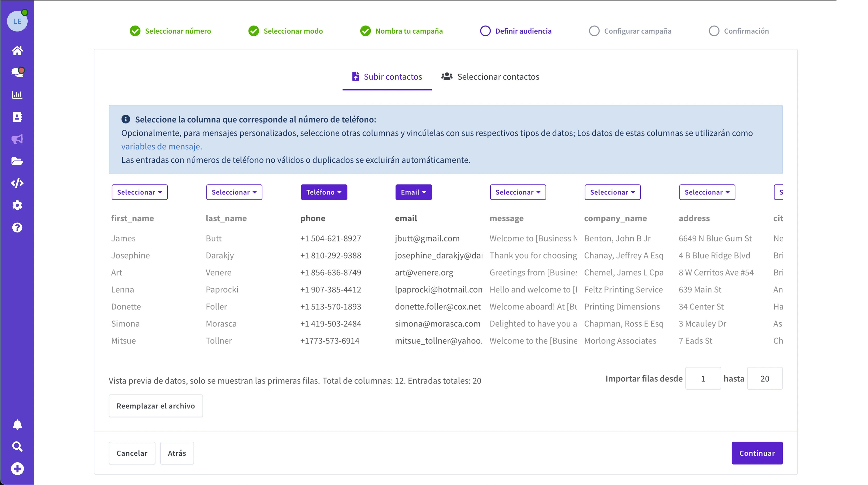Open the developer code icon
The image size is (868, 485).
17,183
